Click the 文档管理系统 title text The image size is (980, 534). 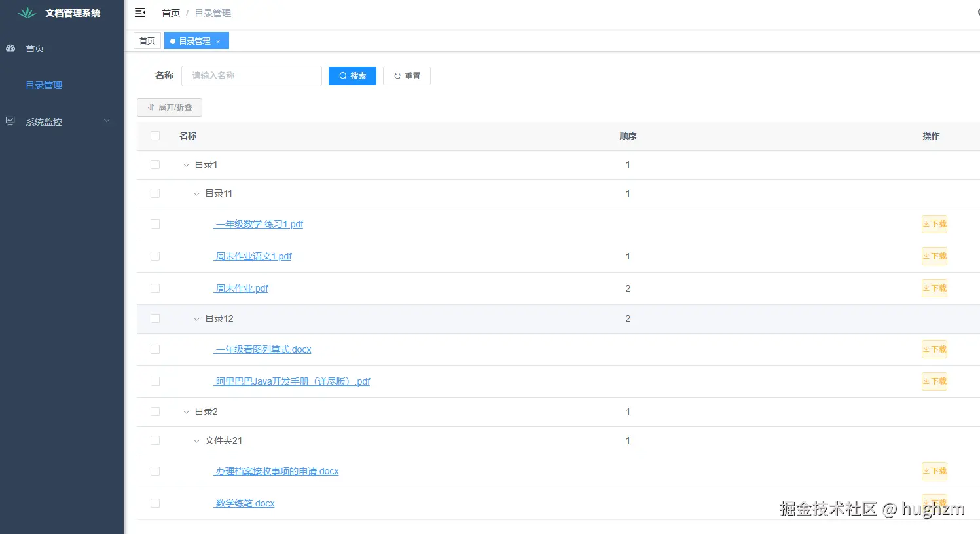tap(73, 13)
